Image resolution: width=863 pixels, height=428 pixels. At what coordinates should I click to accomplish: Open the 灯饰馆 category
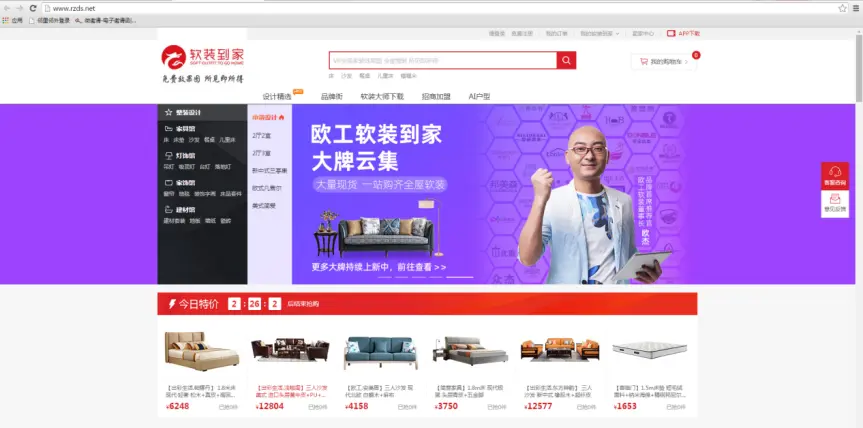pos(185,156)
